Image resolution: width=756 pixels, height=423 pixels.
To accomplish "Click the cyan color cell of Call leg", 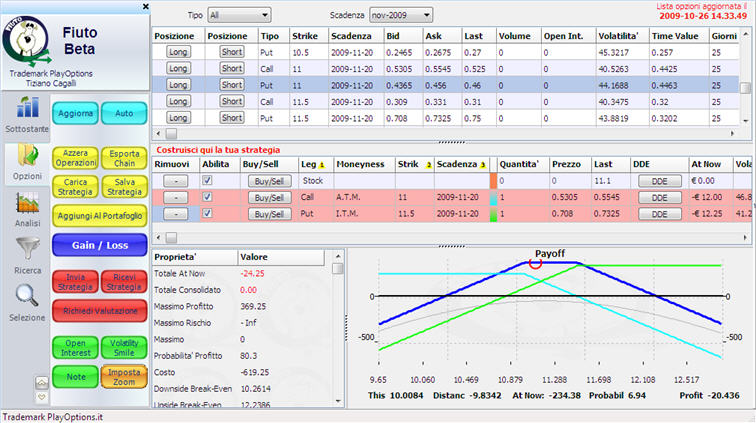I will [x=494, y=198].
